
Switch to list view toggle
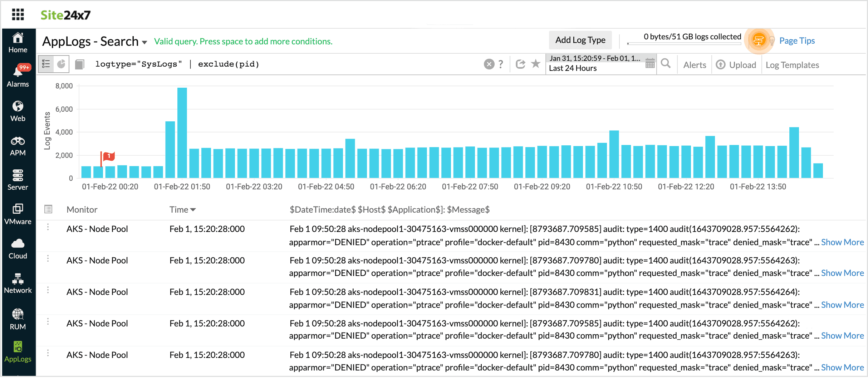click(46, 64)
